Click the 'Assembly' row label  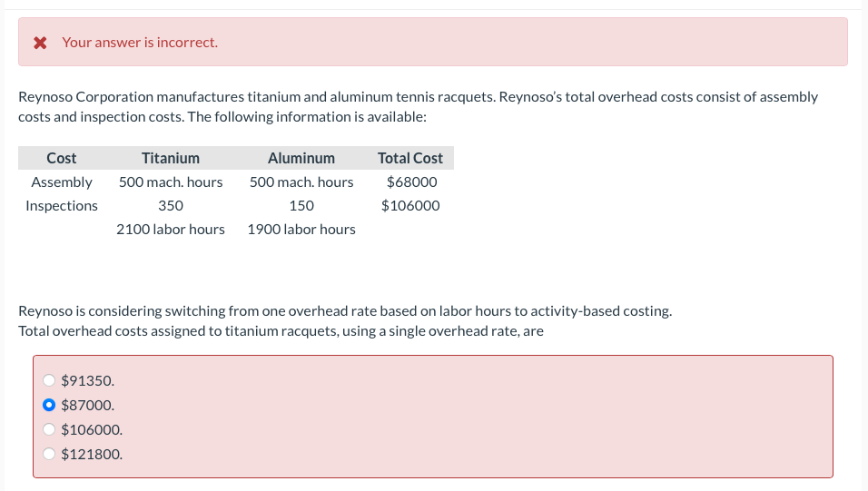[x=62, y=182]
